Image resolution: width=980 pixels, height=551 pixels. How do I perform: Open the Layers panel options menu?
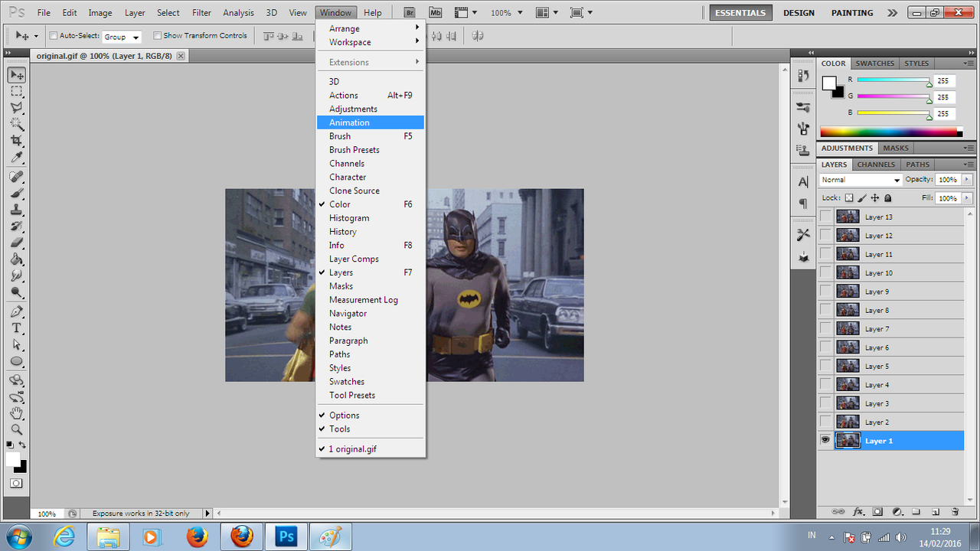970,165
